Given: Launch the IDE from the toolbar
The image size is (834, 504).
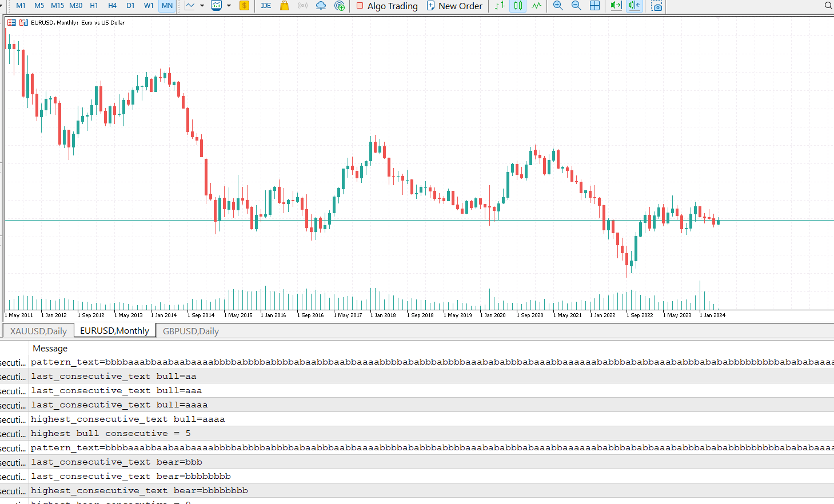Looking at the screenshot, I should 265,6.
